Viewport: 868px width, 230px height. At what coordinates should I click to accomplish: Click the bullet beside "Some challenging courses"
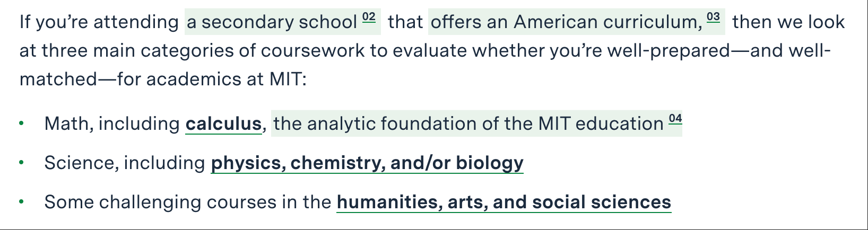tap(21, 202)
